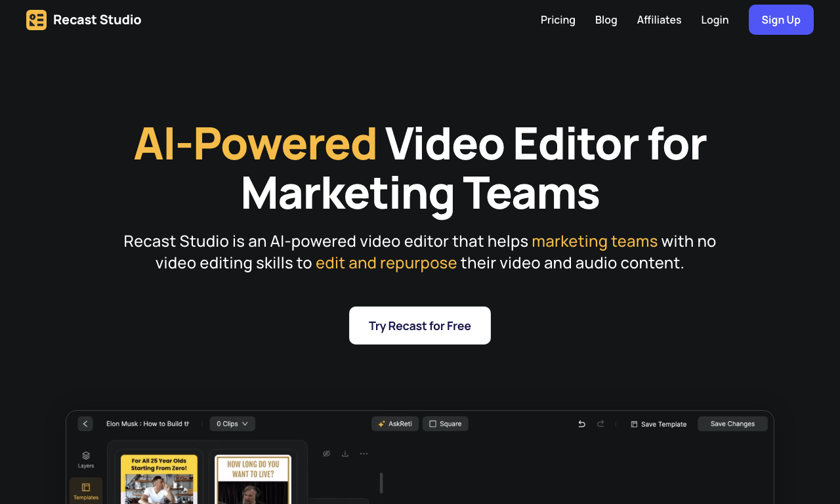Navigate to the Blog

coord(606,20)
